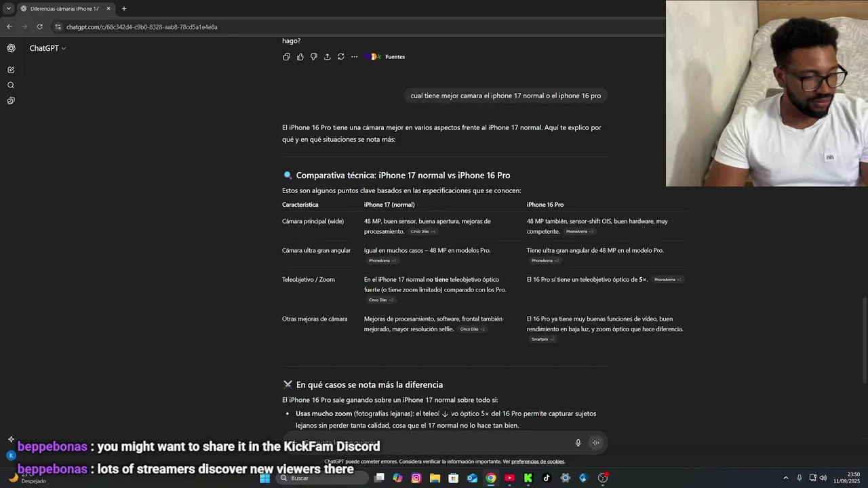Open the Smartprix source chip

coord(543,340)
